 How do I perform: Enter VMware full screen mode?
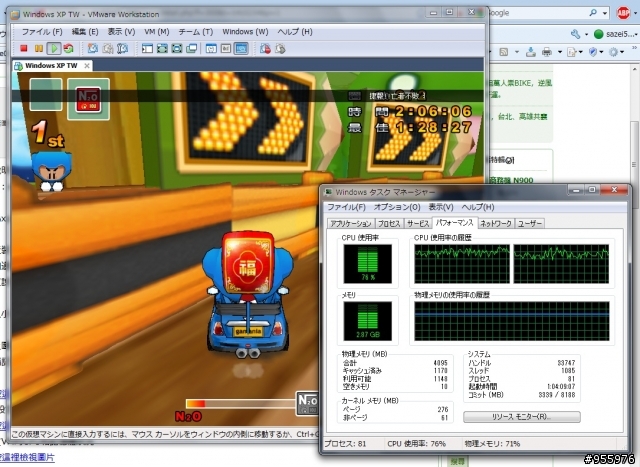point(162,49)
